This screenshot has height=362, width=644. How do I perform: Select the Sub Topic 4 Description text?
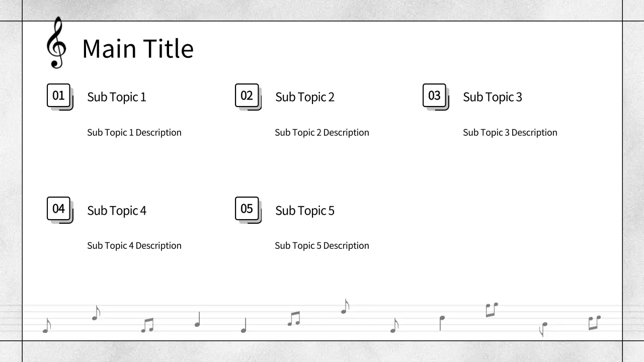[x=134, y=246]
